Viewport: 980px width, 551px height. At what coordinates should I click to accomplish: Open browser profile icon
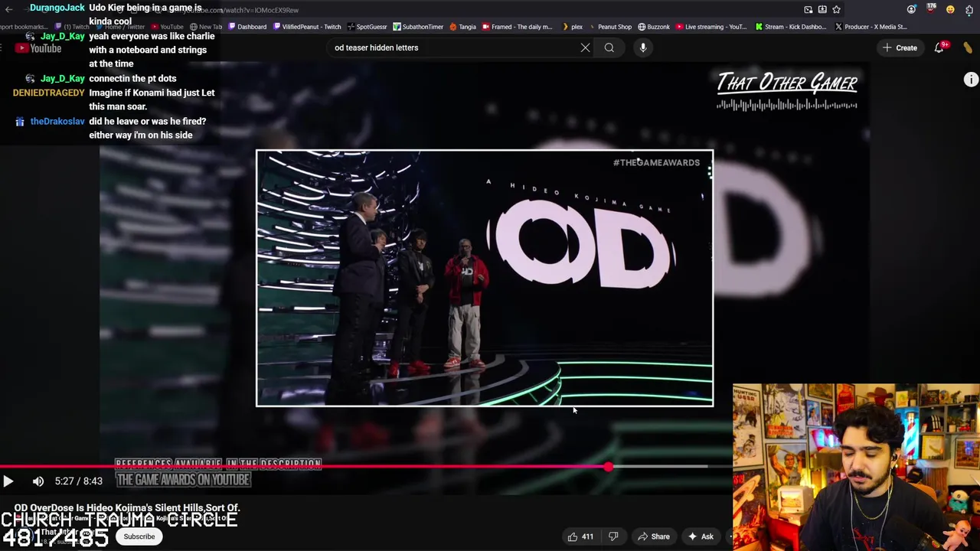[x=911, y=9]
